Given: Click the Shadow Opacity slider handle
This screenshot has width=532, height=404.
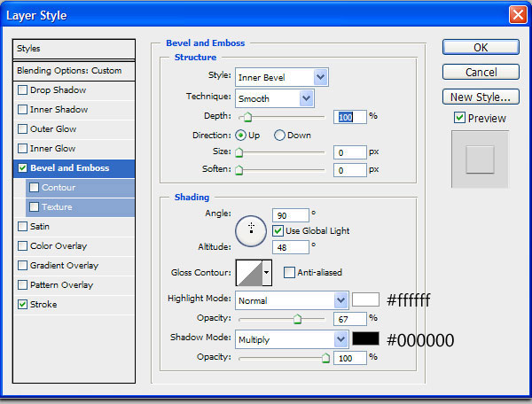Looking at the screenshot, I should [325, 358].
